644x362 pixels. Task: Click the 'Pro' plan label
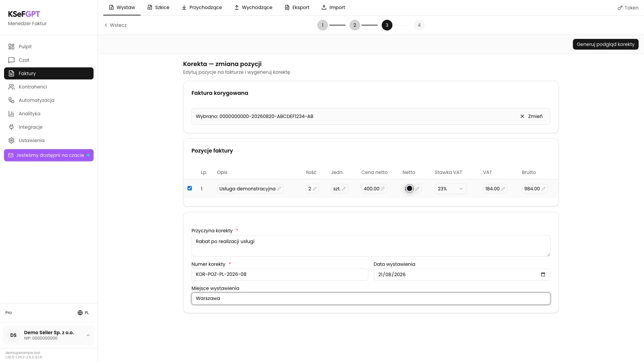(x=8, y=313)
